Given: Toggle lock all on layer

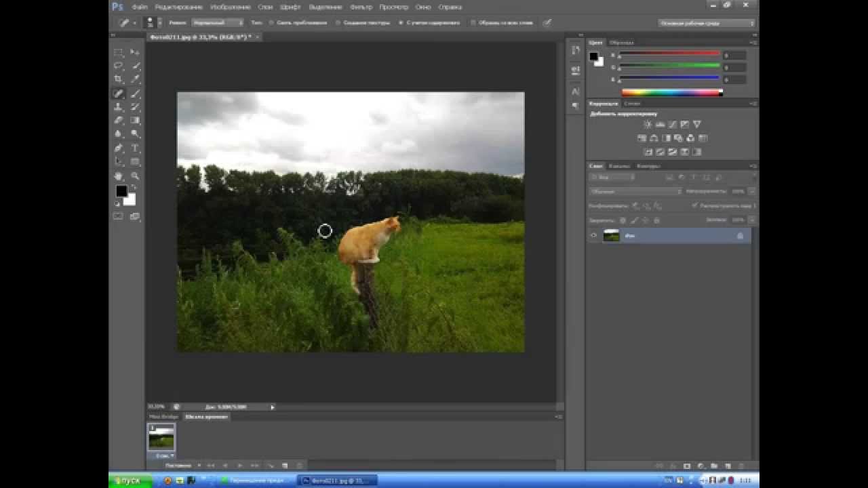Looking at the screenshot, I should 656,220.
